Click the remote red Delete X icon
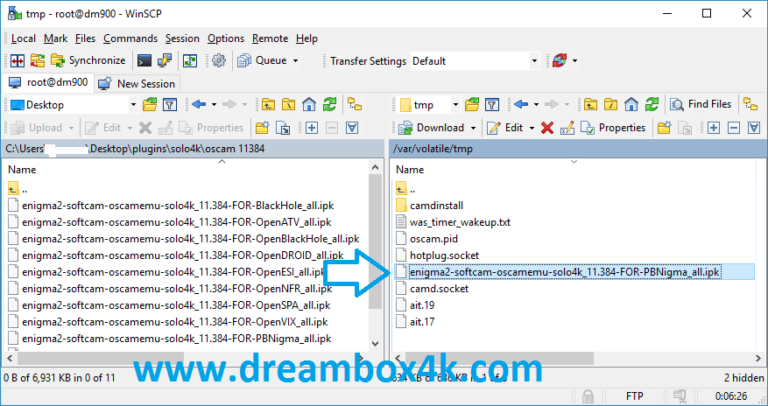The width and height of the screenshot is (768, 406). coord(547,128)
